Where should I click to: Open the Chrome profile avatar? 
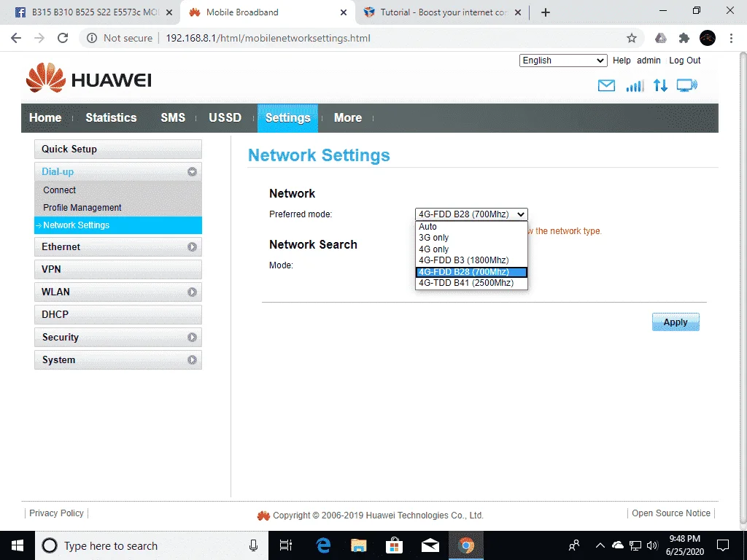tap(708, 38)
